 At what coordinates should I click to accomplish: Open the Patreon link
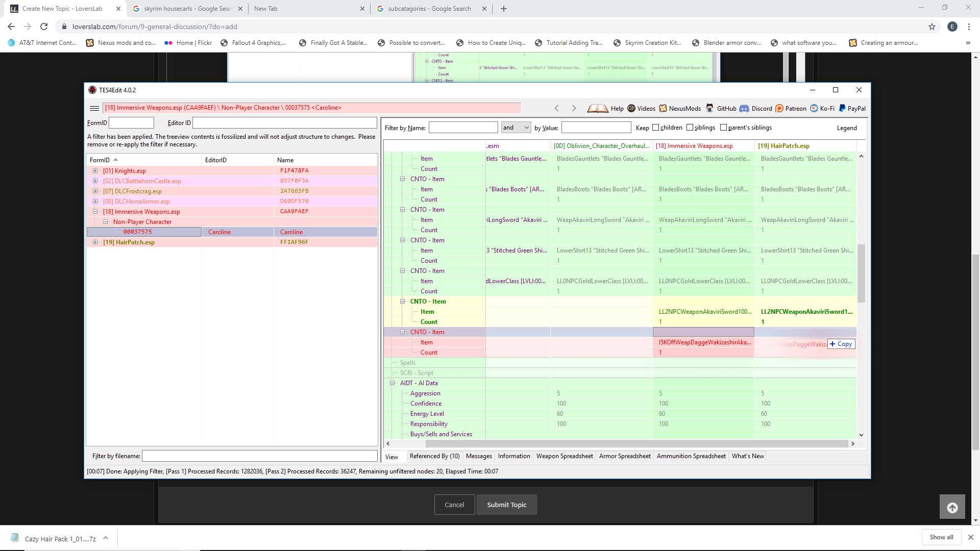pos(791,109)
